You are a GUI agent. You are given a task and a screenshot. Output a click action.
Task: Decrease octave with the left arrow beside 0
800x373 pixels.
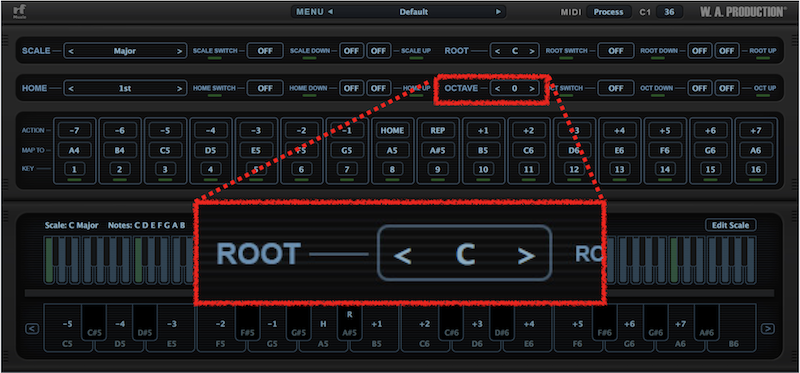[497, 88]
